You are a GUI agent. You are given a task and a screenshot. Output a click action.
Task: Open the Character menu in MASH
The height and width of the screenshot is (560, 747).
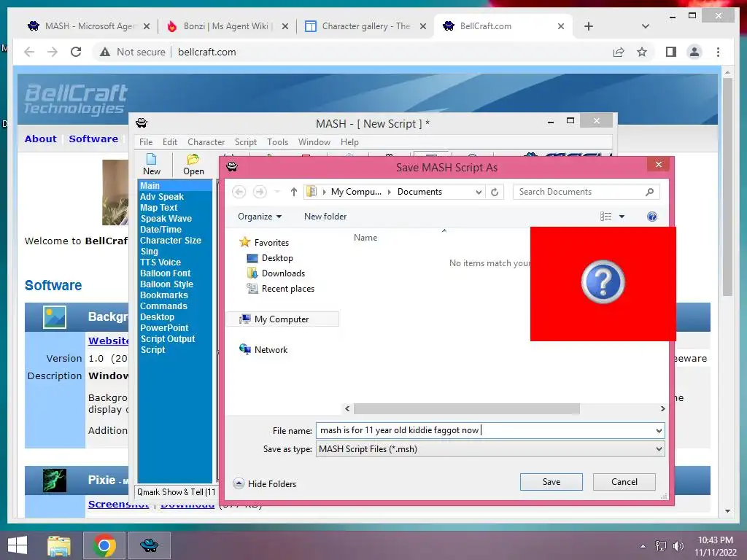coord(206,142)
